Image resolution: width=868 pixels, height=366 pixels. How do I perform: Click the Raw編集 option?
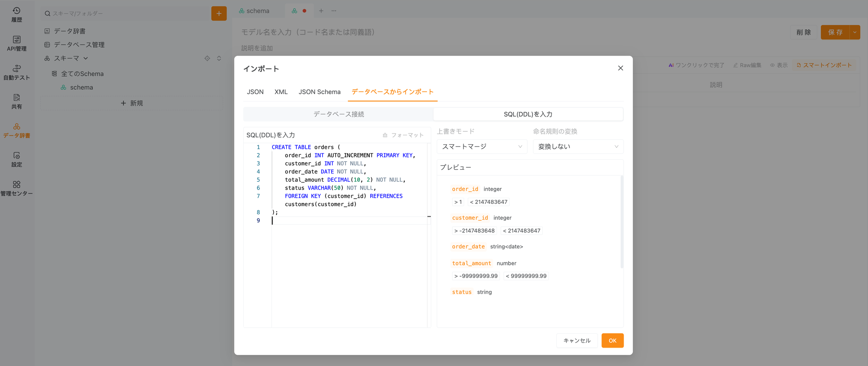point(747,65)
